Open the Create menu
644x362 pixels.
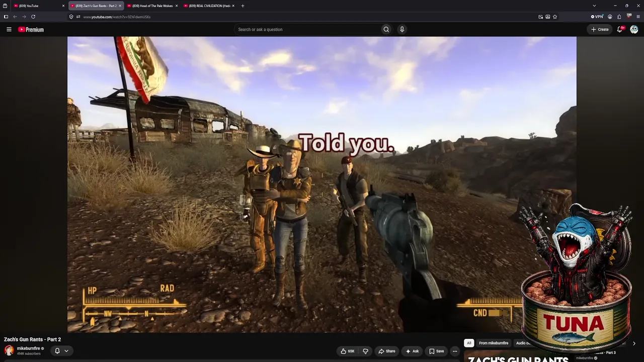coord(600,30)
